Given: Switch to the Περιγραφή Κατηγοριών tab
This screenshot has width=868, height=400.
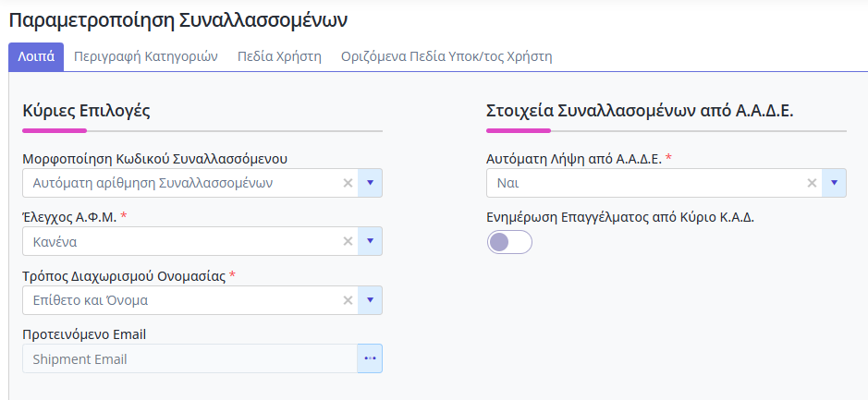Looking at the screenshot, I should point(145,56).
